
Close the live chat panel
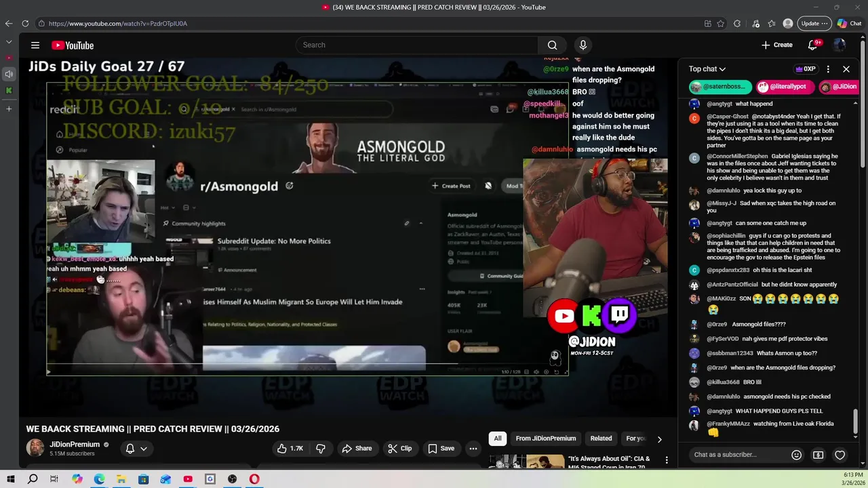(x=846, y=69)
